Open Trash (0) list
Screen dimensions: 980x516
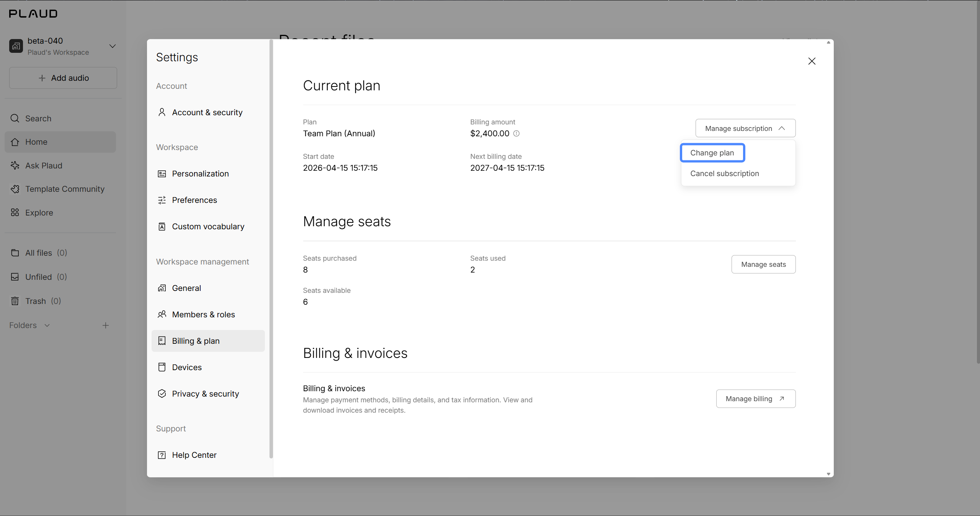(60, 301)
